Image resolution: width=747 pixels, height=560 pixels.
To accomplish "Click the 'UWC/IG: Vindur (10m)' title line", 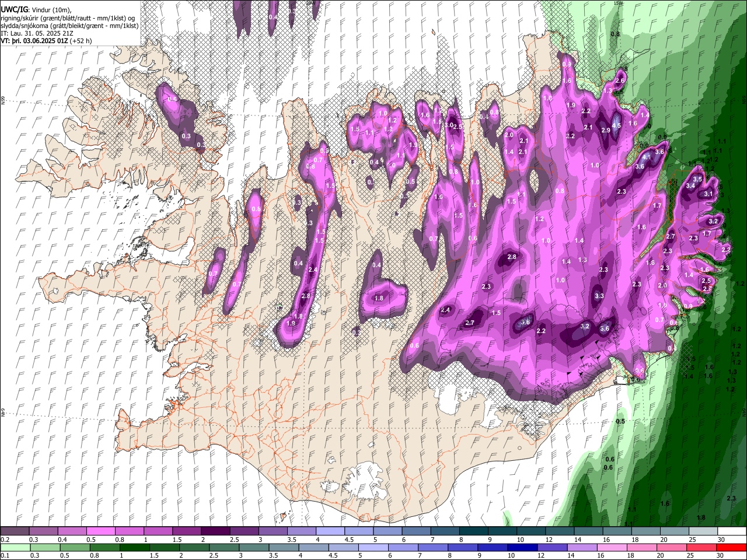I will (x=35, y=10).
